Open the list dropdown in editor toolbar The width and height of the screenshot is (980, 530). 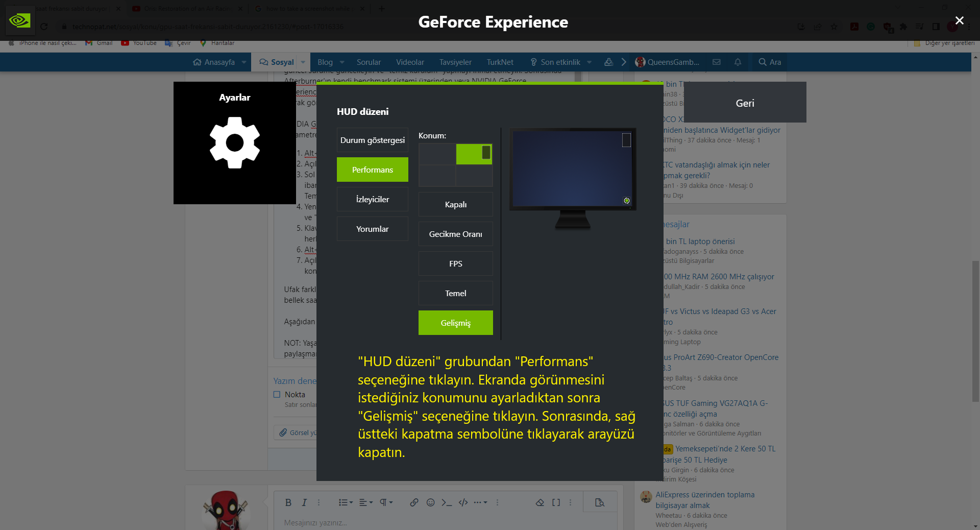point(346,502)
